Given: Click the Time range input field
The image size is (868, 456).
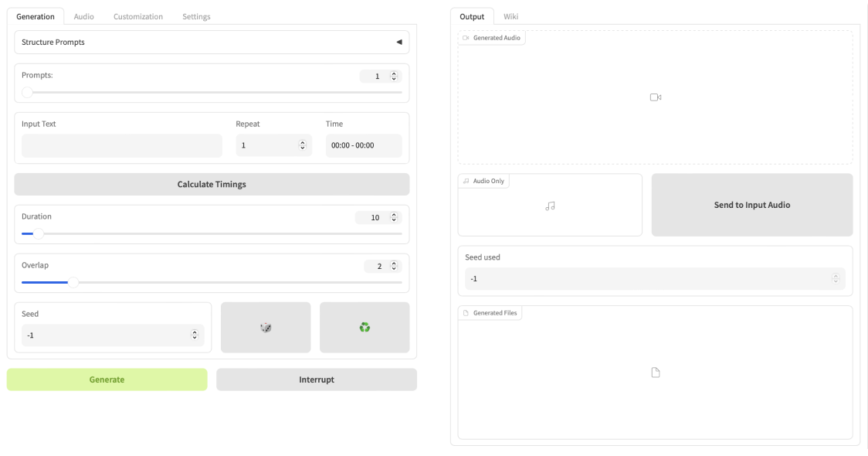Looking at the screenshot, I should [x=363, y=145].
